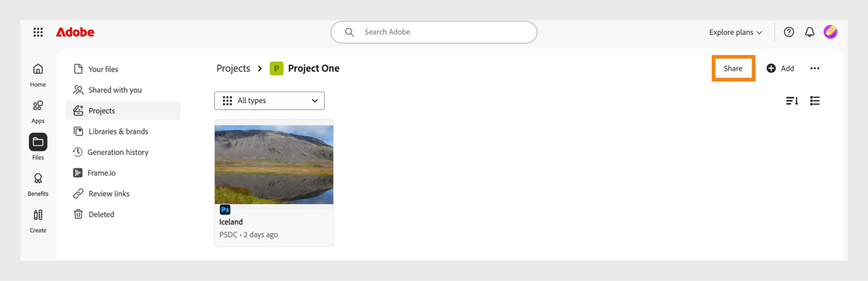
Task: Add content to the project
Action: 780,68
